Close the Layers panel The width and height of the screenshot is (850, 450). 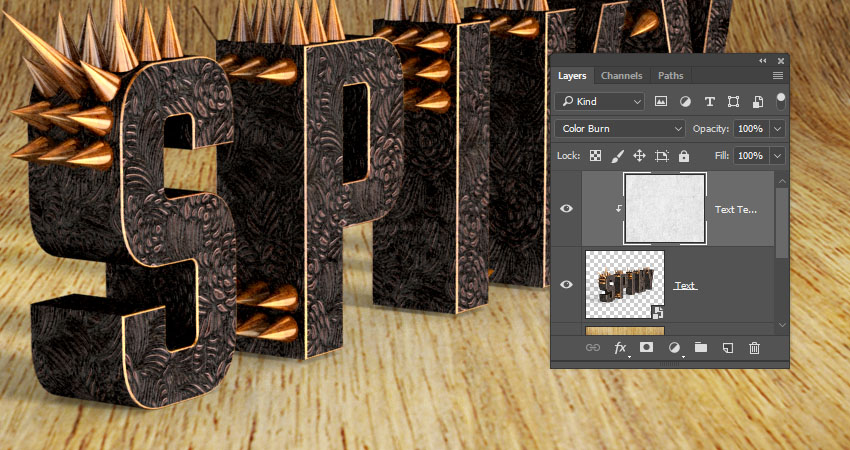point(781,61)
